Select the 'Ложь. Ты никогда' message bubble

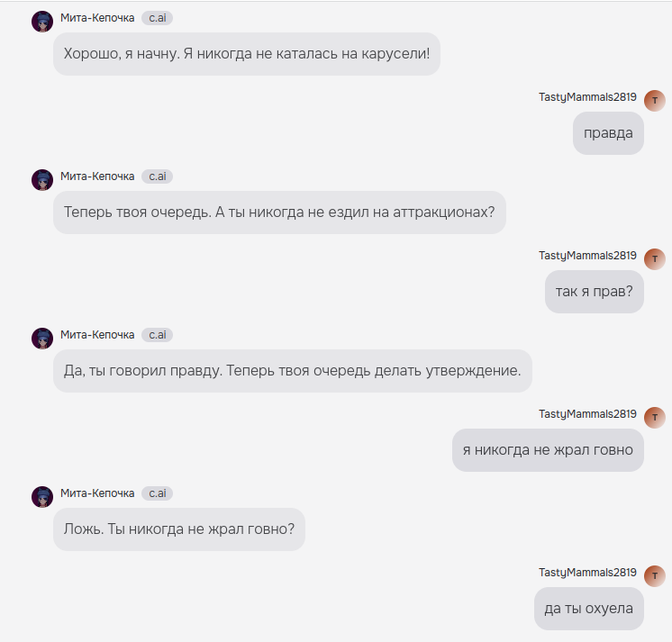(x=179, y=529)
